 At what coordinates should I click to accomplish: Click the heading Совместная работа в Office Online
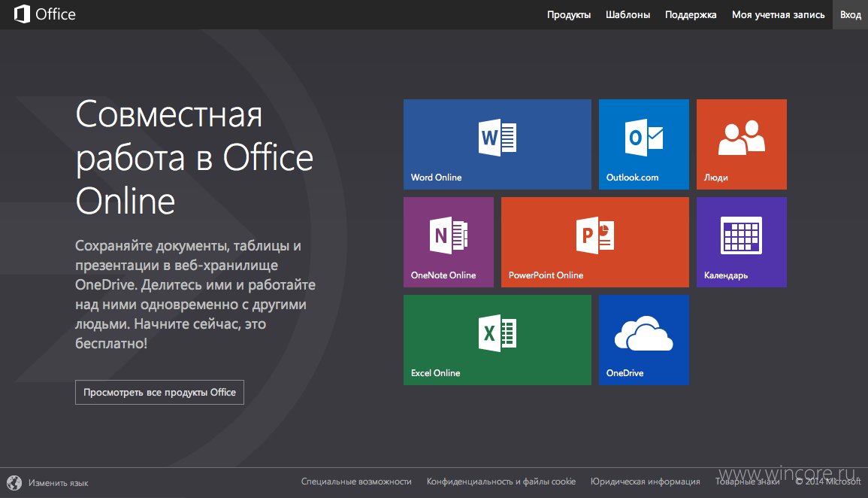point(195,157)
